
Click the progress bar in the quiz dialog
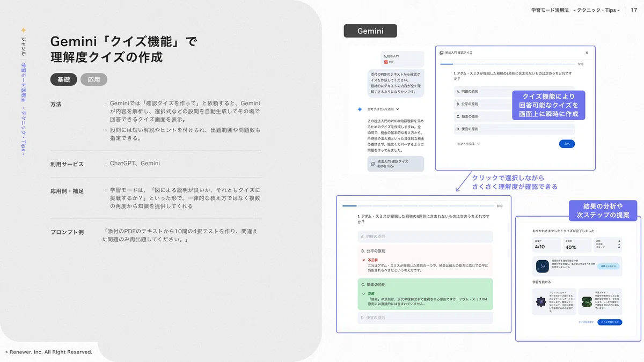[507, 64]
